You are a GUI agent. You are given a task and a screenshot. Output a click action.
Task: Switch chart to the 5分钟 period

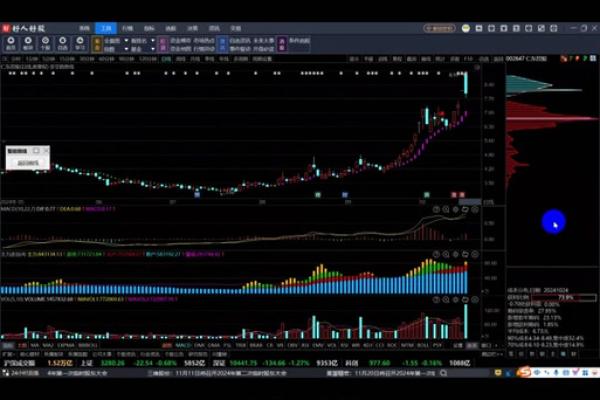click(49, 59)
